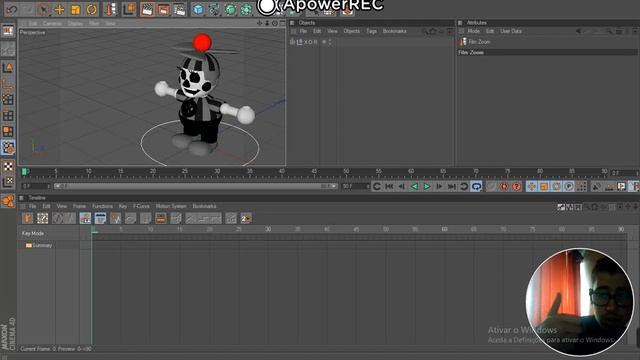Toggle Parameter keyframe channel P icon
Image resolution: width=640 pixels, height=360 pixels.
[569, 187]
